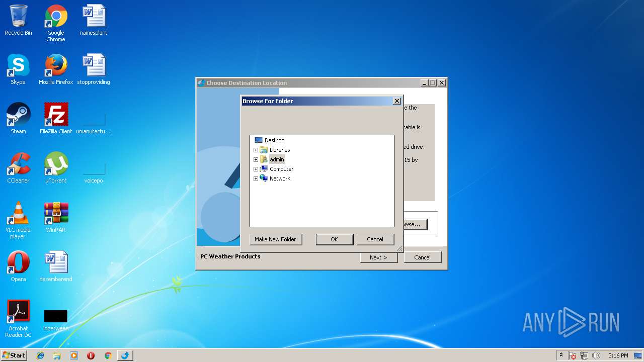Open WinRAR desktop shortcut

pyautogui.click(x=56, y=217)
